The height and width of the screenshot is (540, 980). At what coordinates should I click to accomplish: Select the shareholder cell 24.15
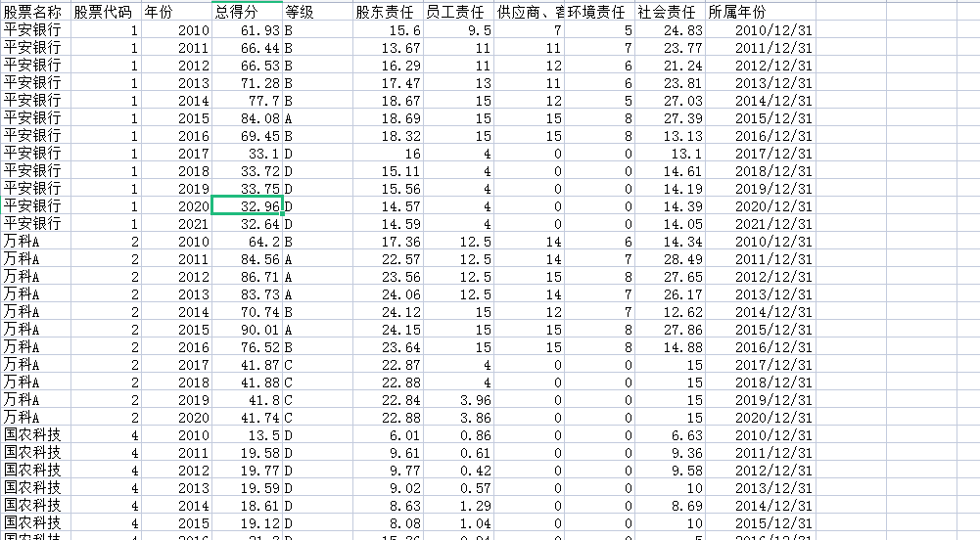[388, 329]
